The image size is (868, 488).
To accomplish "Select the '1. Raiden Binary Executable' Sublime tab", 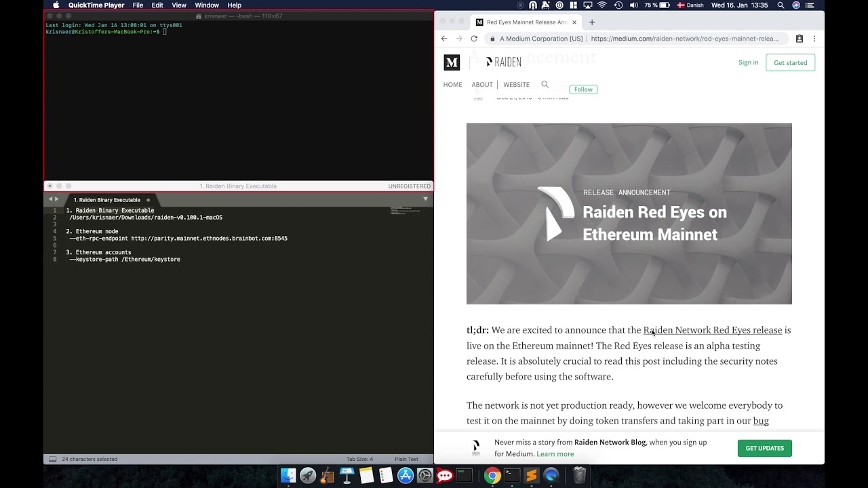I will (x=107, y=200).
